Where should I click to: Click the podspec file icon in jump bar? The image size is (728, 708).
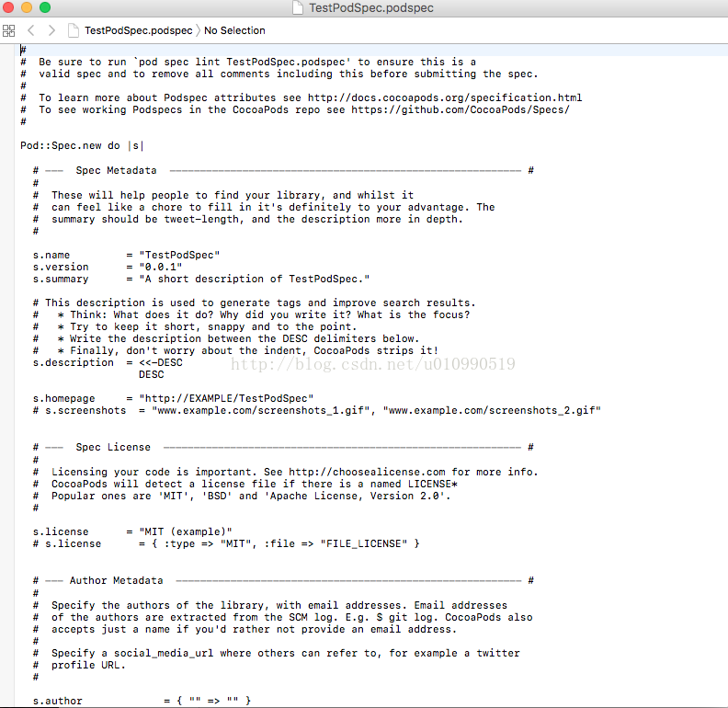tap(73, 30)
